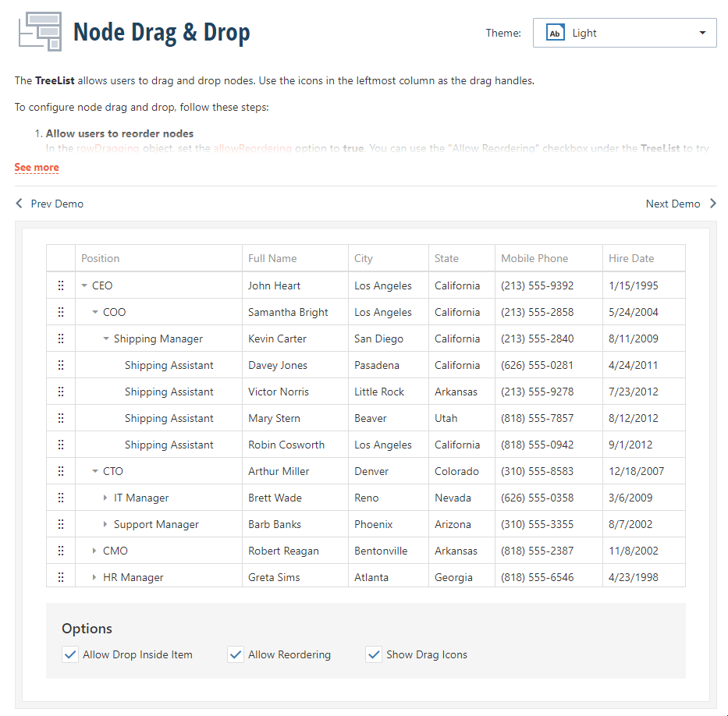
Task: Click the Arthur Miller cell
Action: coord(295,471)
